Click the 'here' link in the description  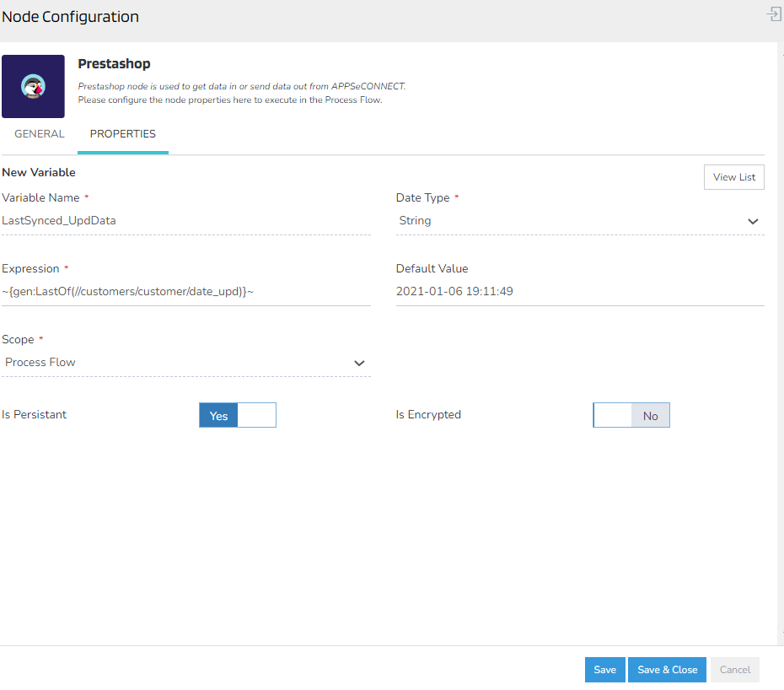click(242, 100)
